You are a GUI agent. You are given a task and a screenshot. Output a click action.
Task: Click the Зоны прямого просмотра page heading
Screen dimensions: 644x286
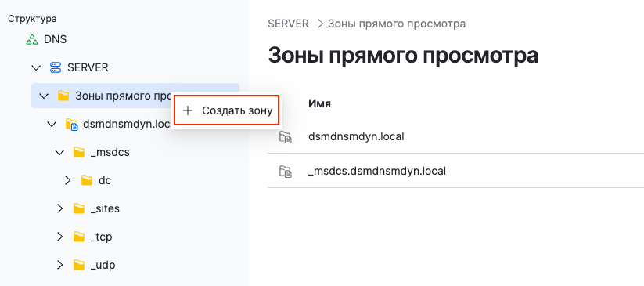[x=403, y=56]
